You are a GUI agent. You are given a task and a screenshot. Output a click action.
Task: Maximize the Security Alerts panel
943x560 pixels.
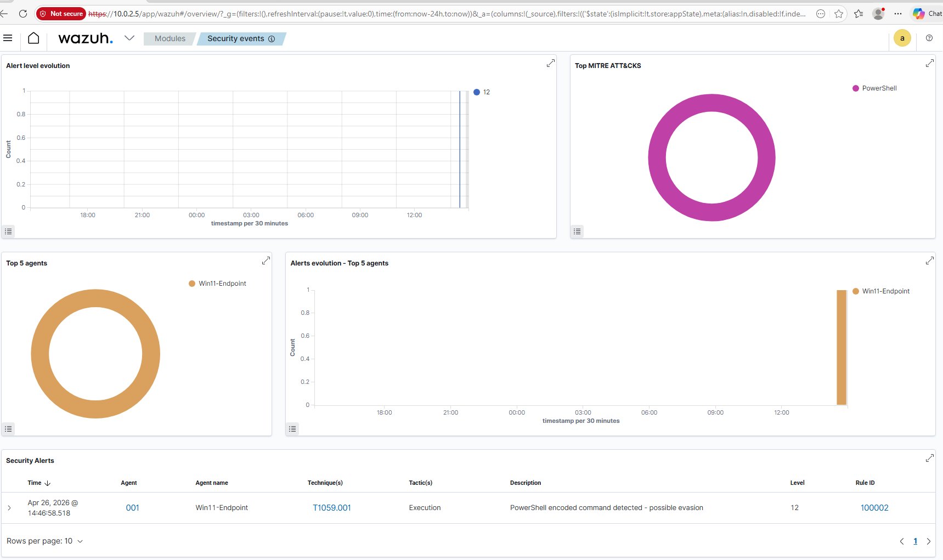(x=929, y=458)
